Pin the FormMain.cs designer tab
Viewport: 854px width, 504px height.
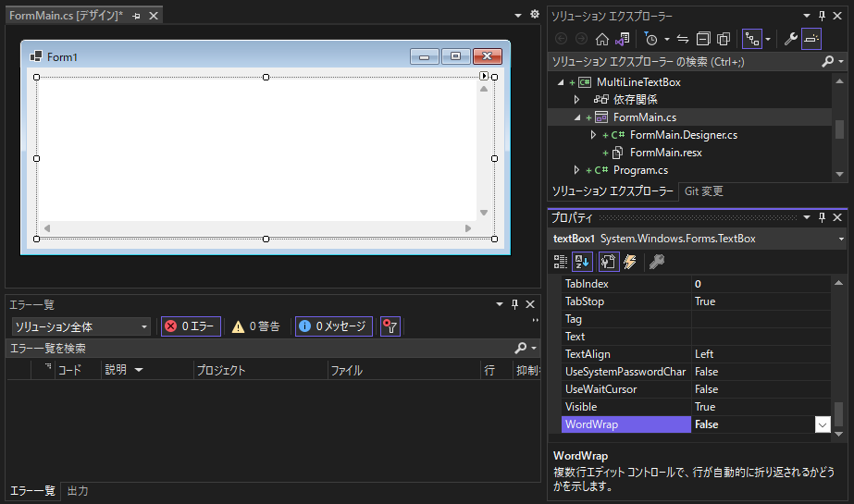coord(136,17)
